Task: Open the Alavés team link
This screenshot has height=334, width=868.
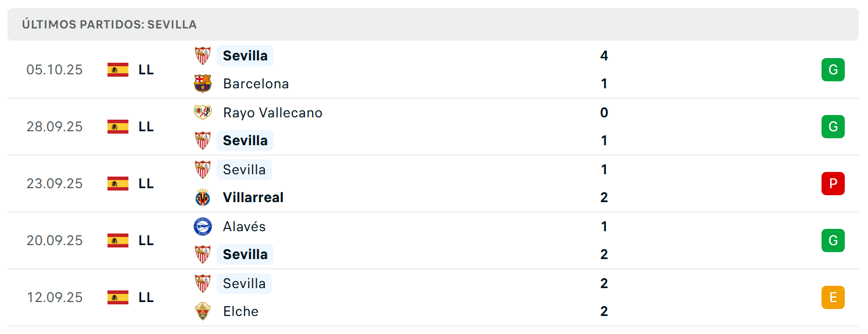Action: click(244, 227)
